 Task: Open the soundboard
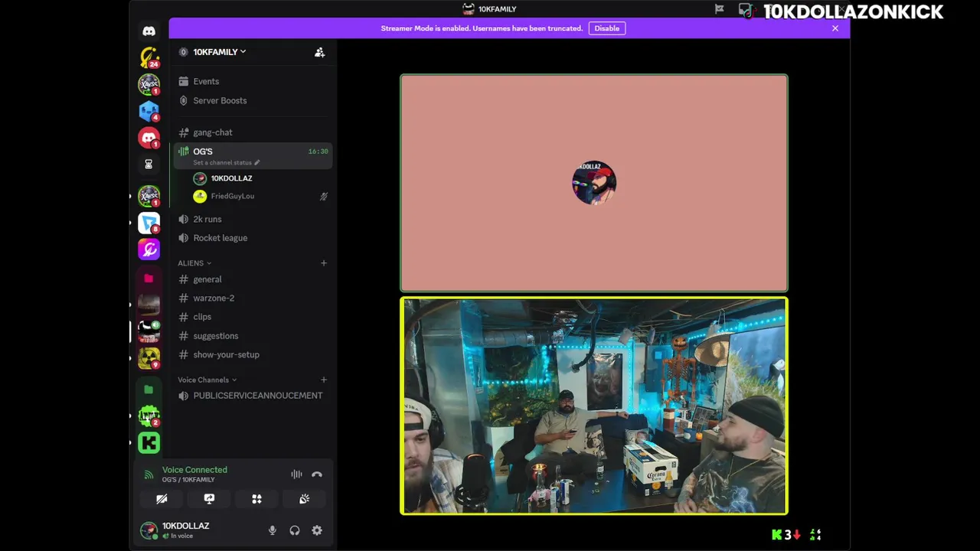[x=304, y=499]
